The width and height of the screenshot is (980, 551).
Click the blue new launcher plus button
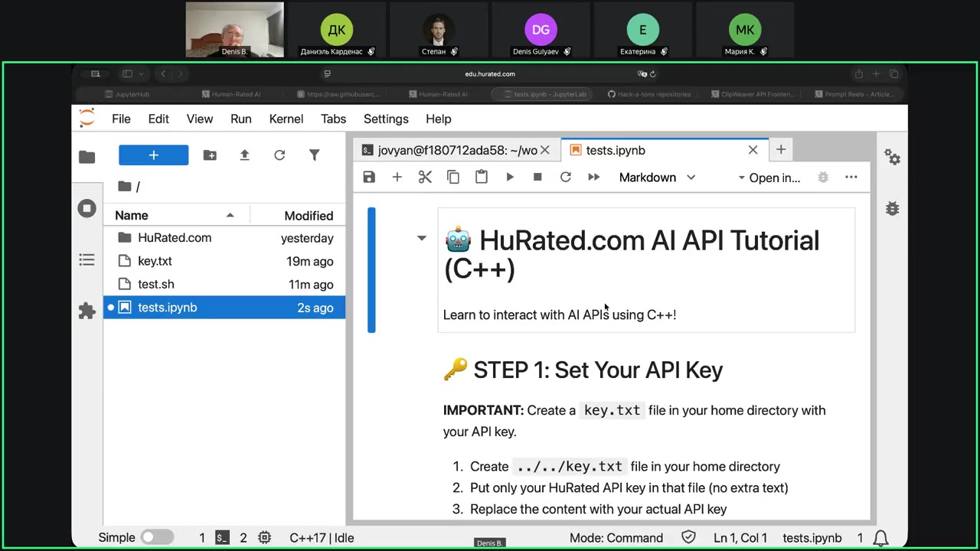click(153, 155)
